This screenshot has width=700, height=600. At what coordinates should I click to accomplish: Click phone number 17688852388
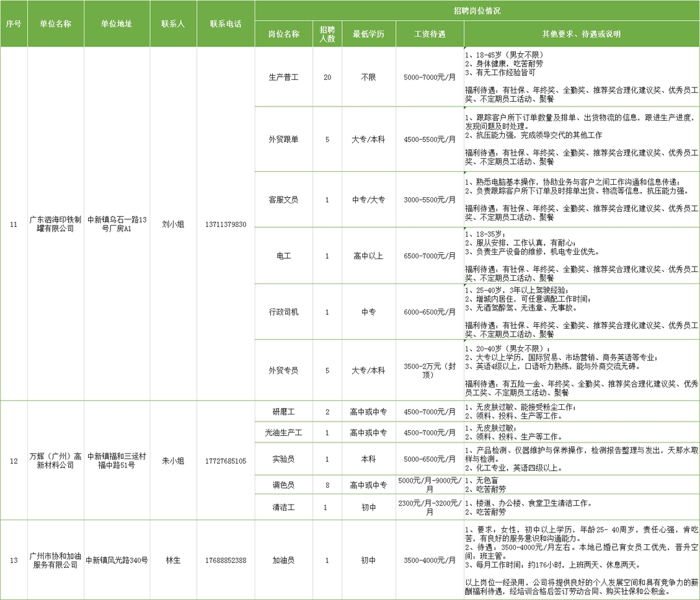click(226, 560)
